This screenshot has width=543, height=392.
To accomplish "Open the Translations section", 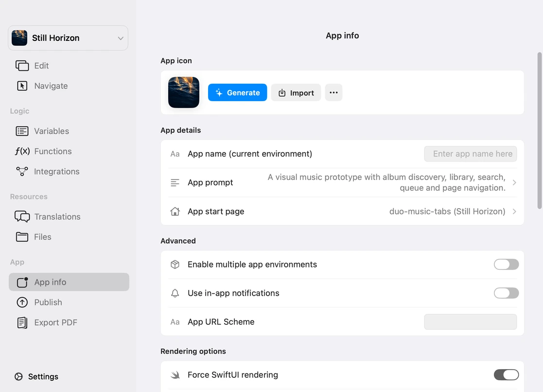I will [69, 216].
